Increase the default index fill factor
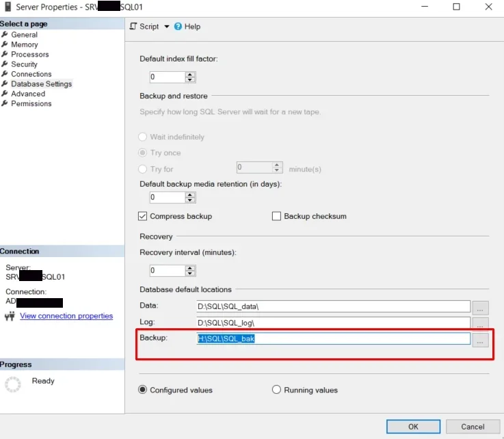Image resolution: width=504 pixels, height=439 pixels. (190, 75)
